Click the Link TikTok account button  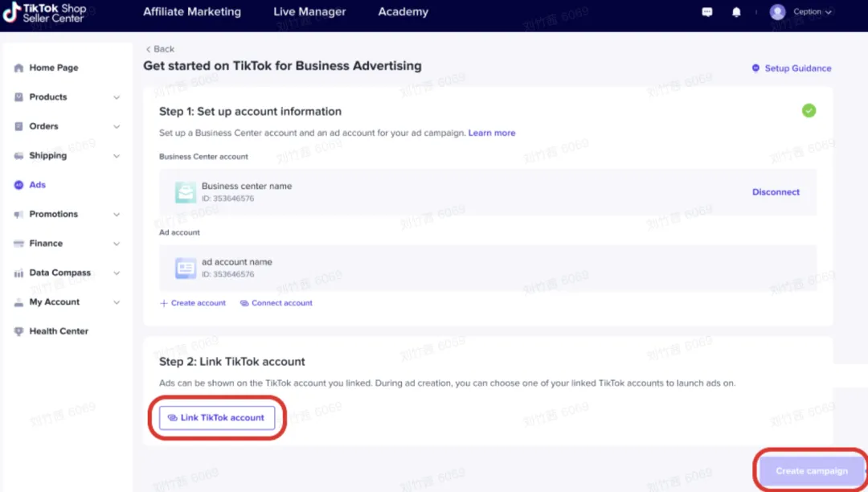point(217,418)
